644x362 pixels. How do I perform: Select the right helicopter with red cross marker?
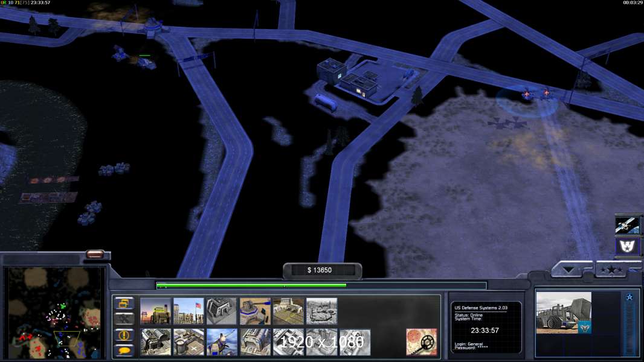pos(546,94)
